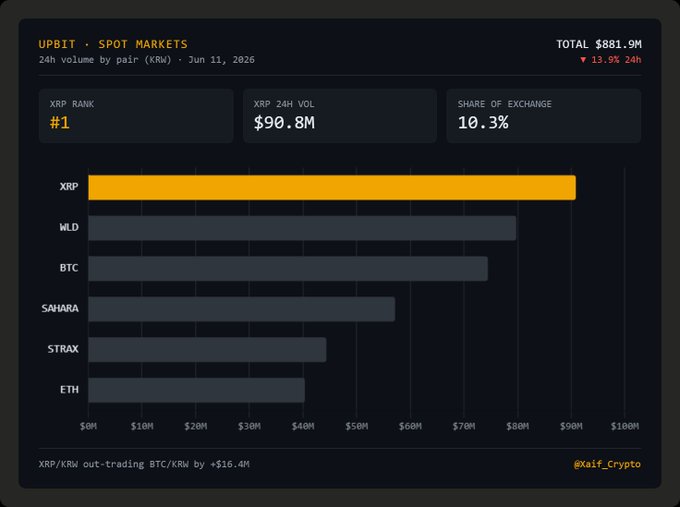Click the XRP/KRW out-trading BTC/KRW footnote
Viewport: 680px width, 507px height.
coord(144,464)
